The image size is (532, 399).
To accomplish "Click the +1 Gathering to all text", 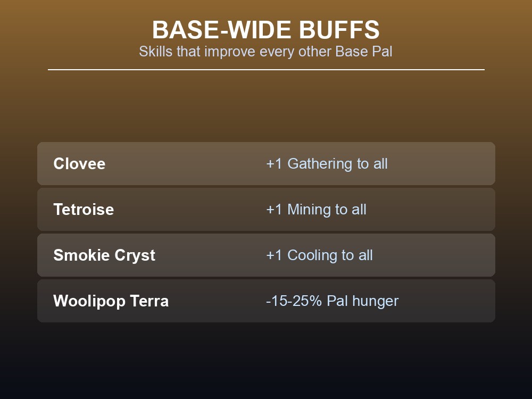I will (x=327, y=164).
